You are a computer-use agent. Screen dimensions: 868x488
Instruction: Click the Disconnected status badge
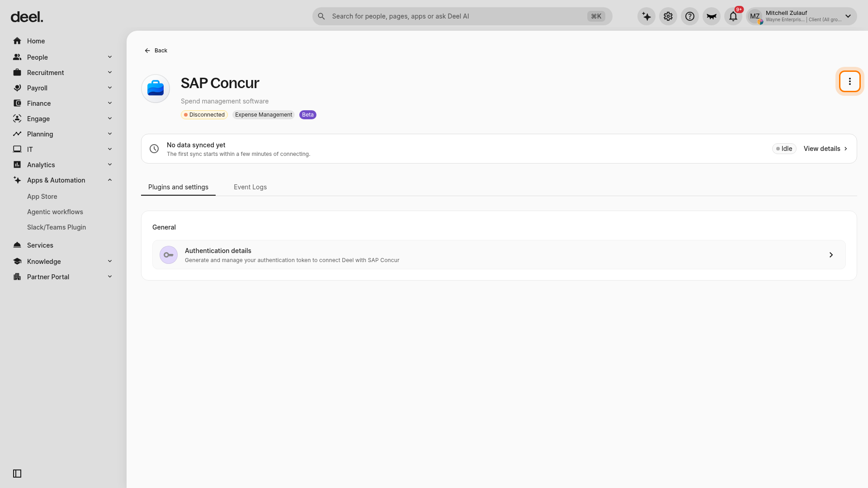[x=204, y=115]
